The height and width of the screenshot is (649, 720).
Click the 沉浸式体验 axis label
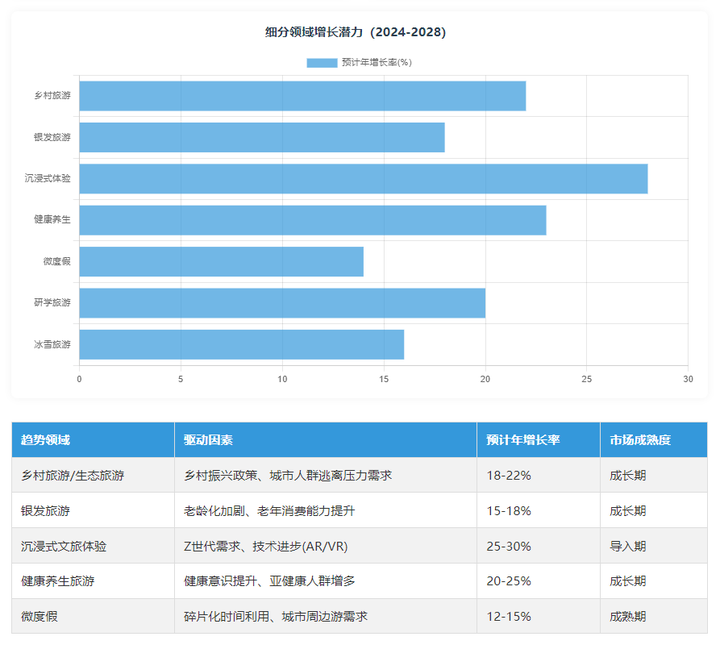click(x=48, y=178)
